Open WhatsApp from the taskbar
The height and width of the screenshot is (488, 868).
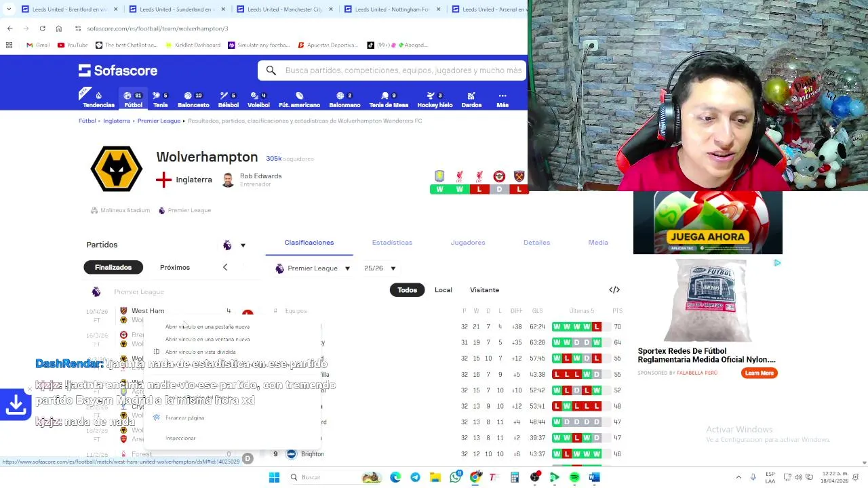455,477
